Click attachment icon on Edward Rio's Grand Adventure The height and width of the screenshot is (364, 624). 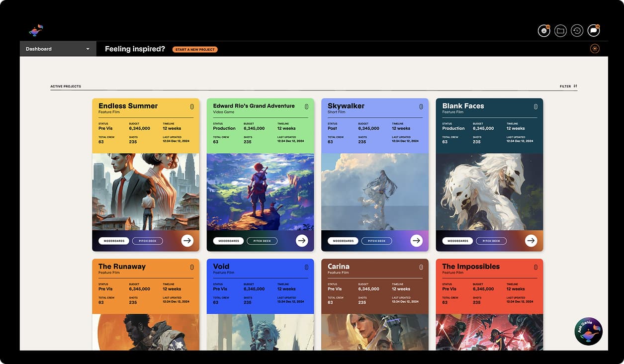306,106
